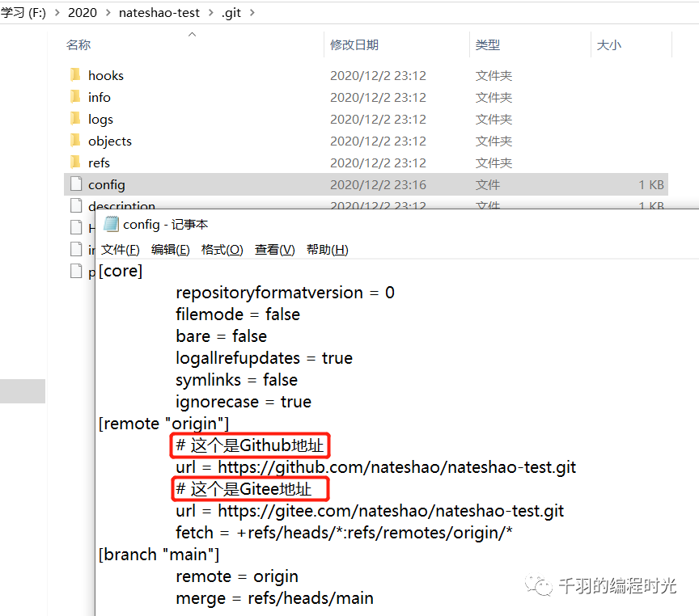Click the gitee.com url line
This screenshot has height=616, width=699.
370,511
